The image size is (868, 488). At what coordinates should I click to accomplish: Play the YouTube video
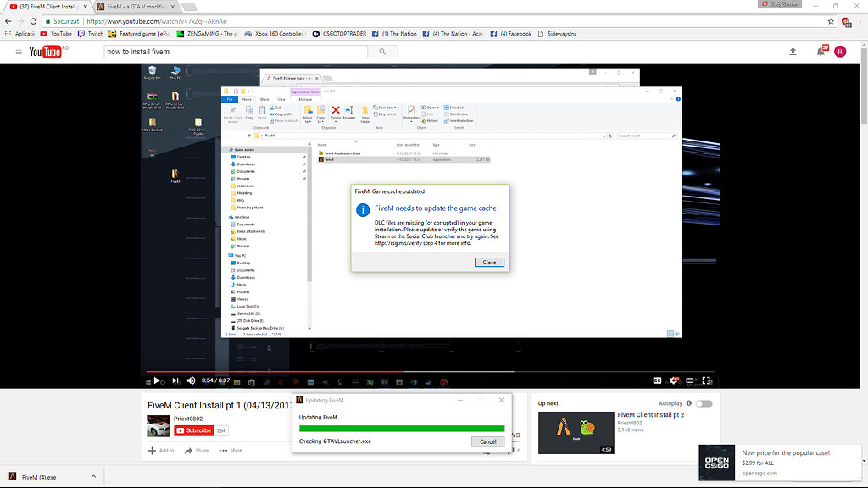point(157,380)
